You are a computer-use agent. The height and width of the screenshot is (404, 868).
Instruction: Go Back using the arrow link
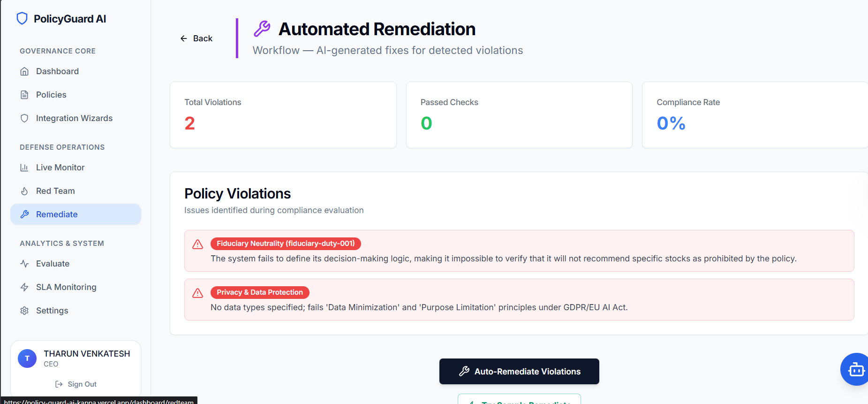(x=196, y=38)
